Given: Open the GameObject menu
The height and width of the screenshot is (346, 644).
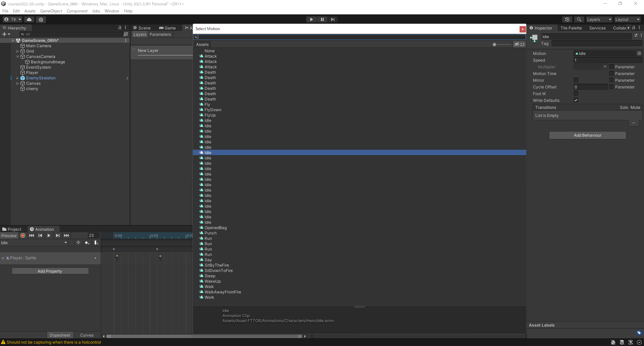Looking at the screenshot, I should click(x=51, y=11).
